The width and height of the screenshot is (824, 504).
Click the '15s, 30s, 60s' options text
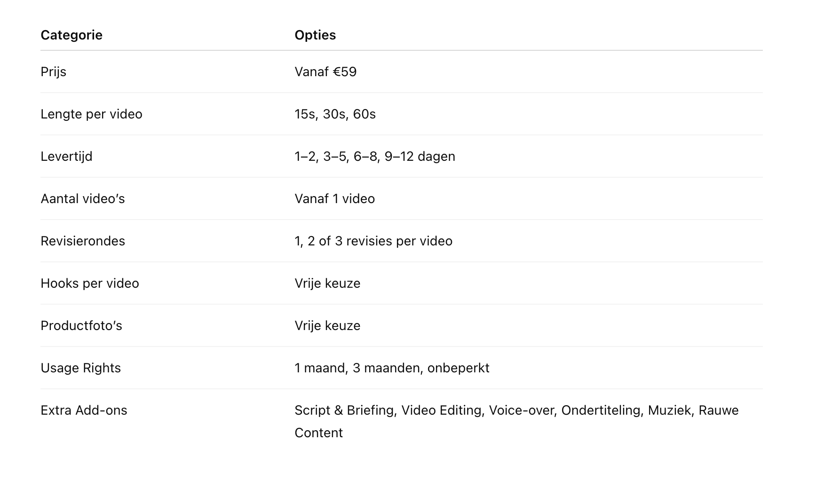coord(335,114)
